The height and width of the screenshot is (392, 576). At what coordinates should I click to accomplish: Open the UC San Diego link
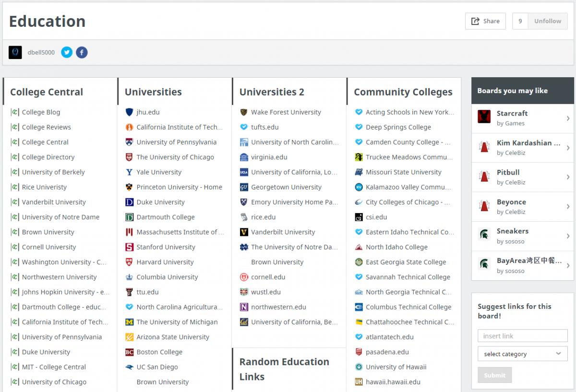[157, 367]
